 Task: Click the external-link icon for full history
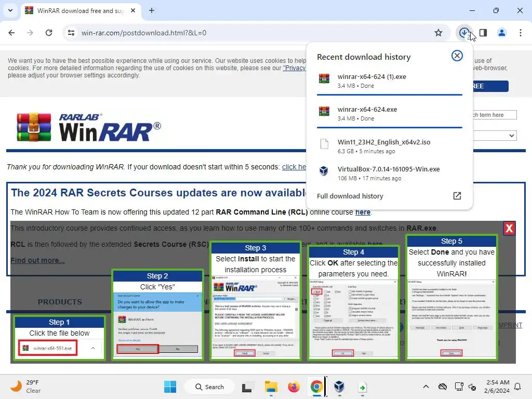457,196
